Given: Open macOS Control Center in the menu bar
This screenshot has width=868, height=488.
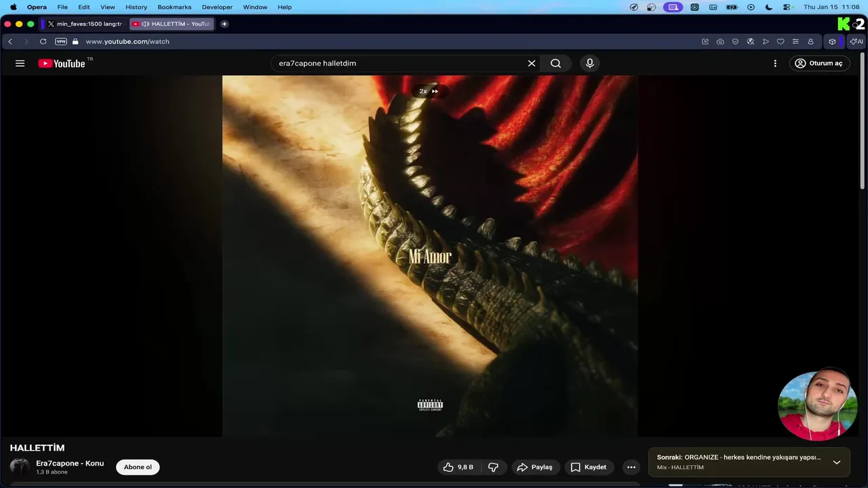Looking at the screenshot, I should pos(787,7).
